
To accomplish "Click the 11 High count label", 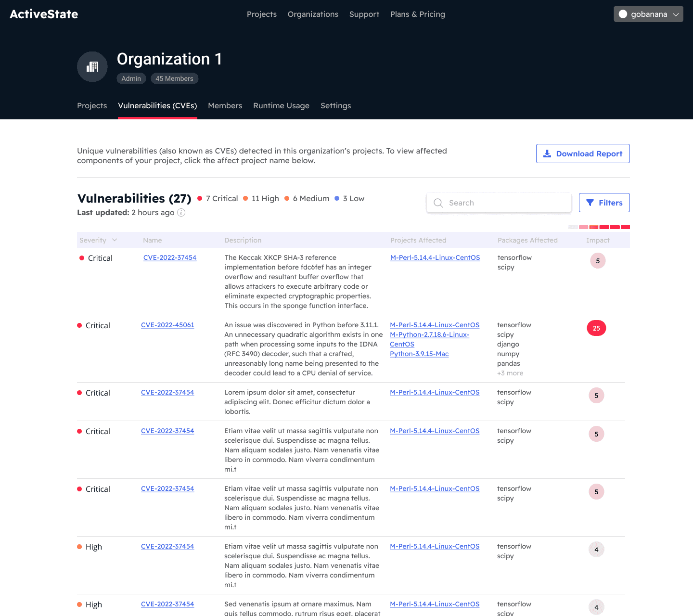I will (x=265, y=198).
